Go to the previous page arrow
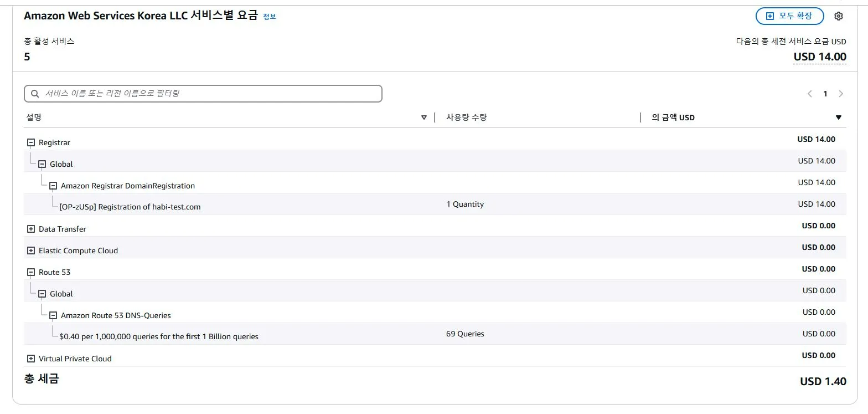Image resolution: width=868 pixels, height=414 pixels. point(810,94)
